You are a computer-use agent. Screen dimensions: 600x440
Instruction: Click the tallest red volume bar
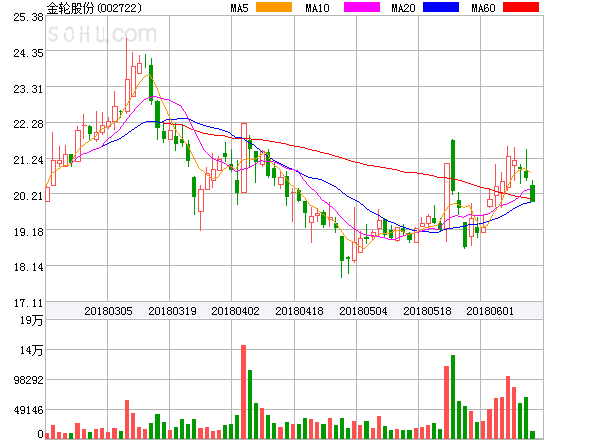click(243, 392)
